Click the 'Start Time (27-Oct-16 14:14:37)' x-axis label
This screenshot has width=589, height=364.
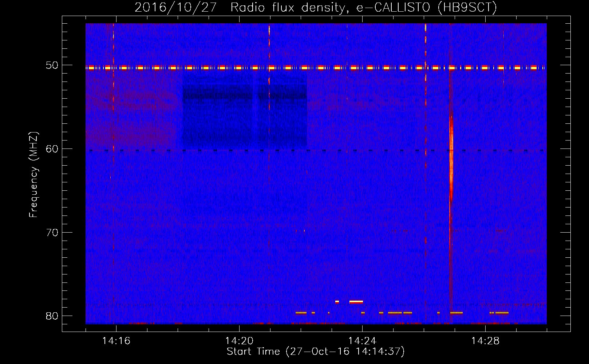[x=316, y=352]
